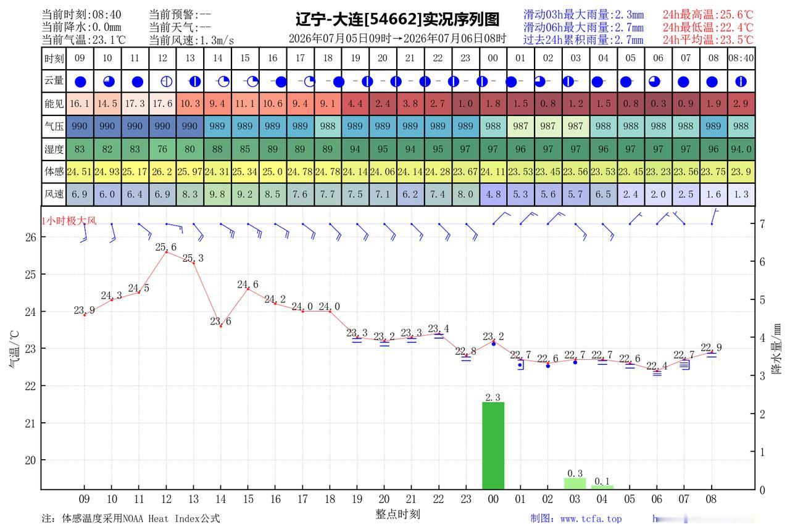
Task: Click the humidity cell 94.0 at 08:40
Action: coord(741,149)
